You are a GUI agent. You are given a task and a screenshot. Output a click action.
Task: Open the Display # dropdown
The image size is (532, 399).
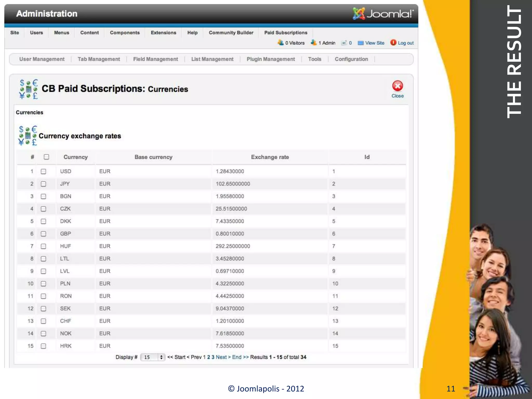point(153,357)
